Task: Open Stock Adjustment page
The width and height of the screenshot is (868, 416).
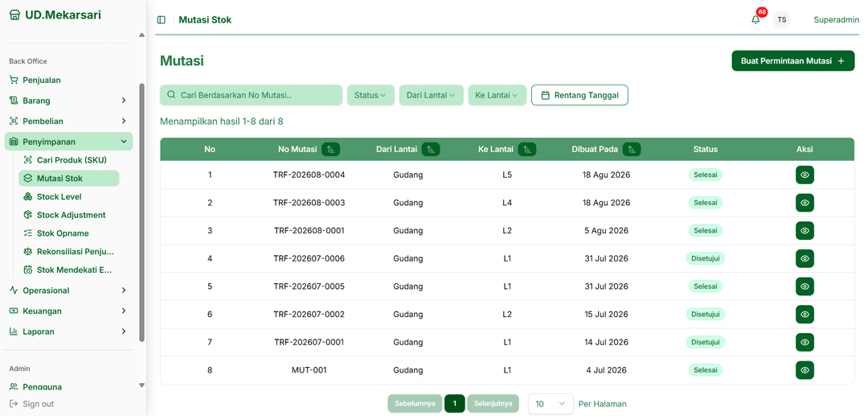Action: click(x=69, y=215)
